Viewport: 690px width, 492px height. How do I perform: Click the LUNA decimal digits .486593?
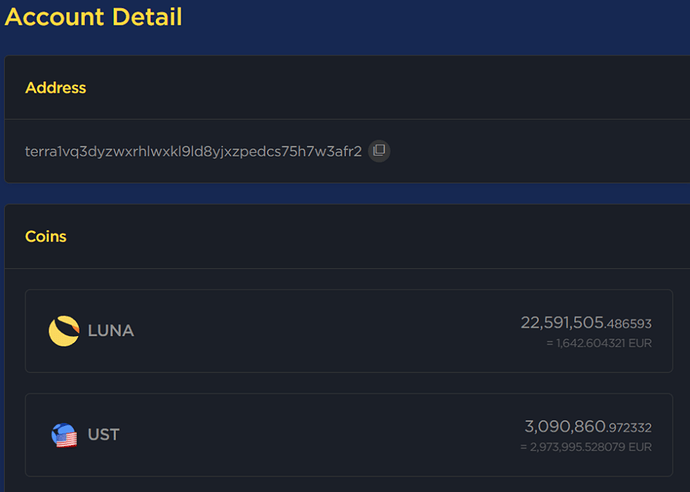(629, 324)
